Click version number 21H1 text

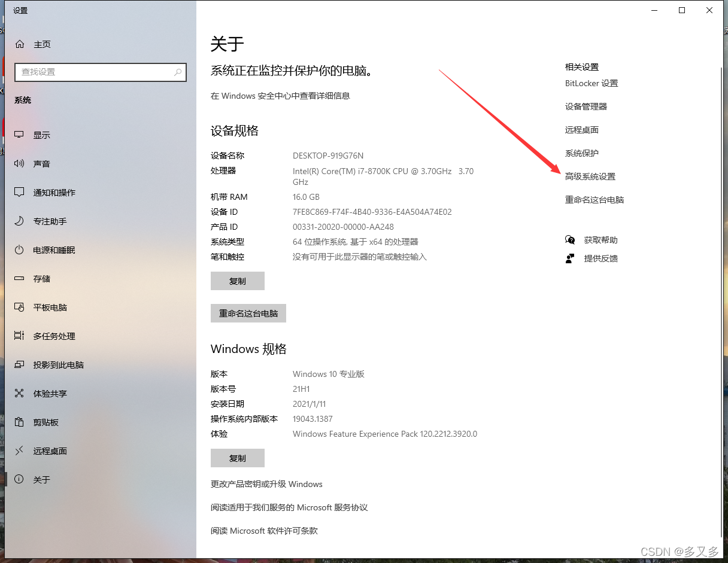pyautogui.click(x=301, y=389)
